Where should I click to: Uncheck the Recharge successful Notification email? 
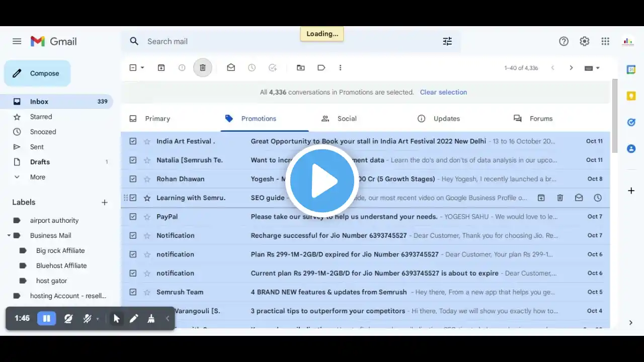(x=133, y=235)
